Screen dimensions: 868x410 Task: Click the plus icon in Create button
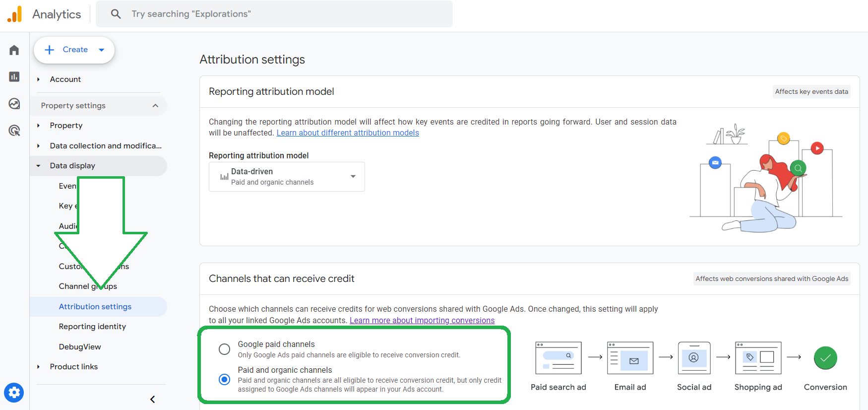click(x=50, y=50)
